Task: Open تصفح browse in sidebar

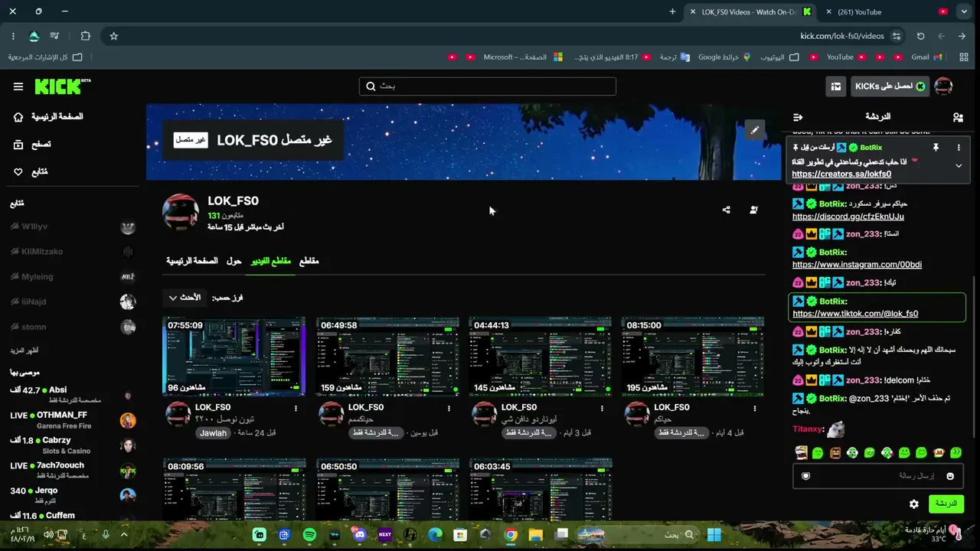Action: [x=32, y=145]
